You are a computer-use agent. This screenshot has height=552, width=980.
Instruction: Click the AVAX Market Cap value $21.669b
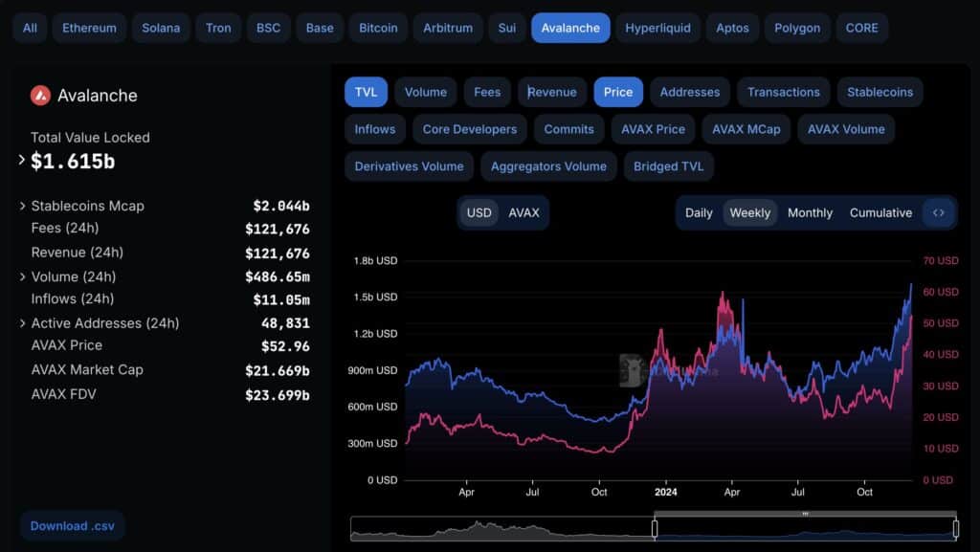pyautogui.click(x=278, y=371)
